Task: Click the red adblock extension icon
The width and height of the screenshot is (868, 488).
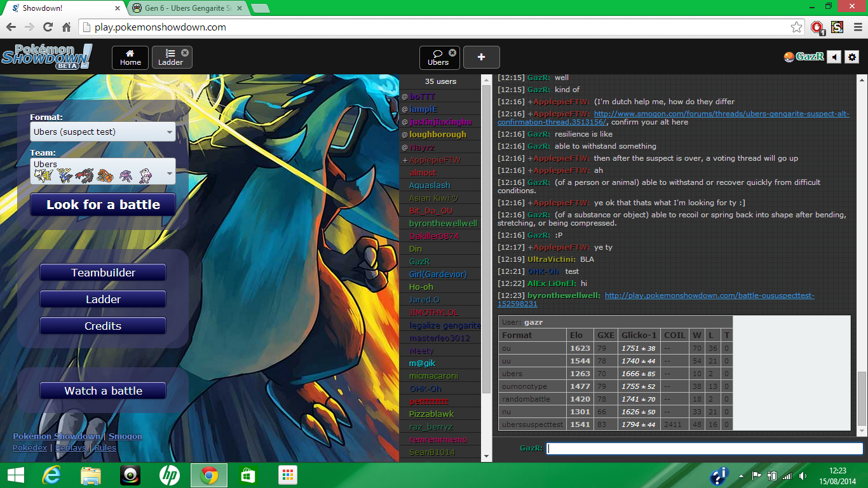Action: coord(818,27)
